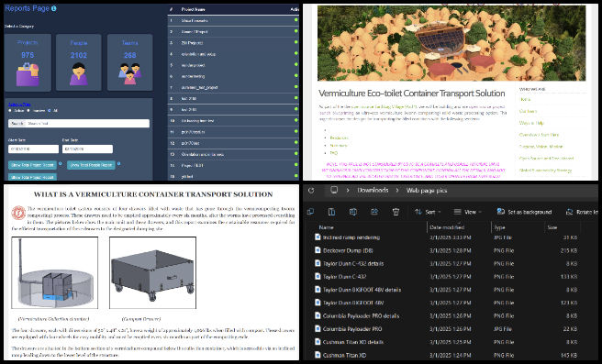Screen dimensions: 602x364
Task: Select the Active filter radio button
Action: (10, 110)
